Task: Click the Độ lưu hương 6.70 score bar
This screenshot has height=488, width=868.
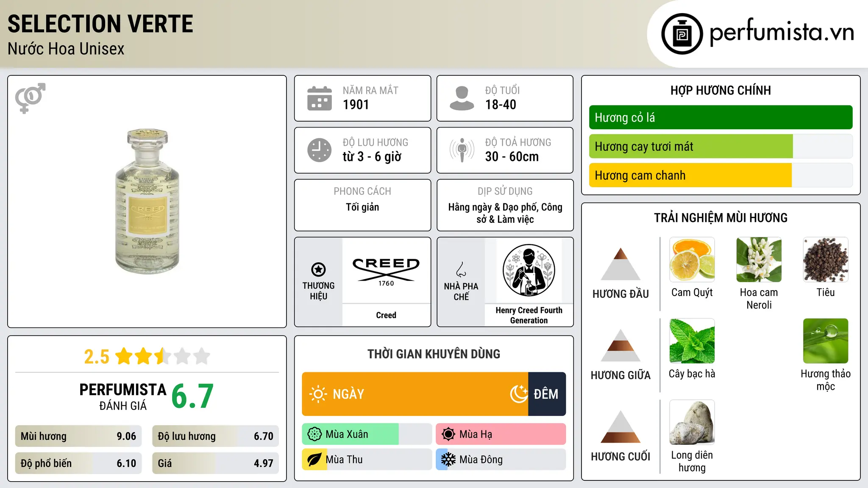Action: pyautogui.click(x=215, y=436)
